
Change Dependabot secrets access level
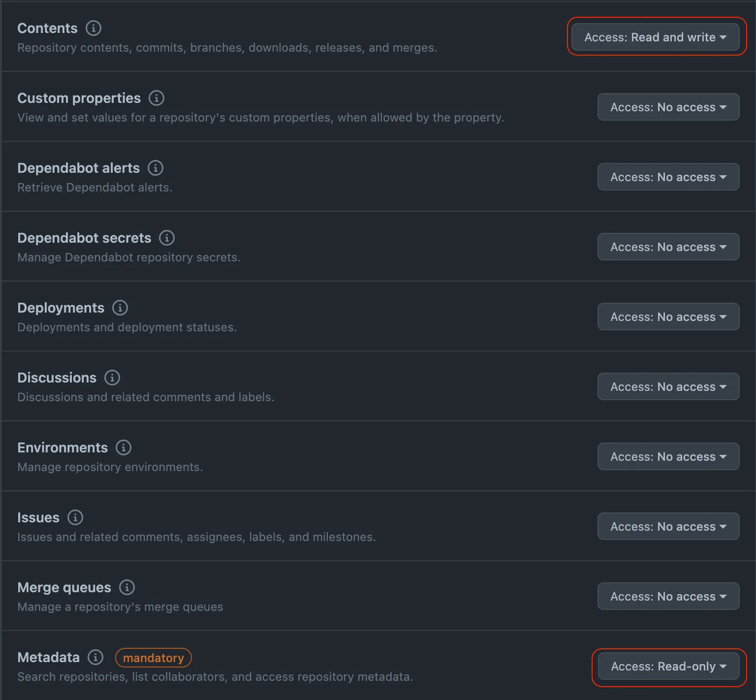668,247
